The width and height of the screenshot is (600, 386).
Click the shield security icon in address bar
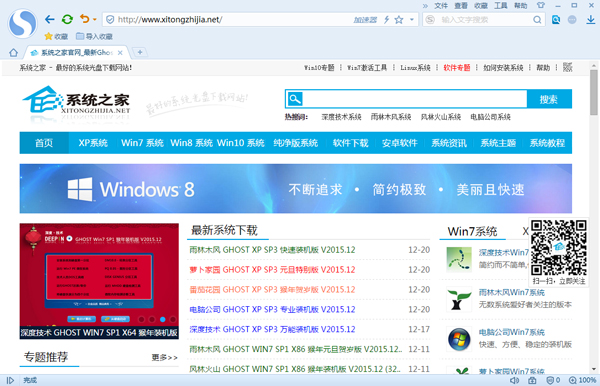110,20
